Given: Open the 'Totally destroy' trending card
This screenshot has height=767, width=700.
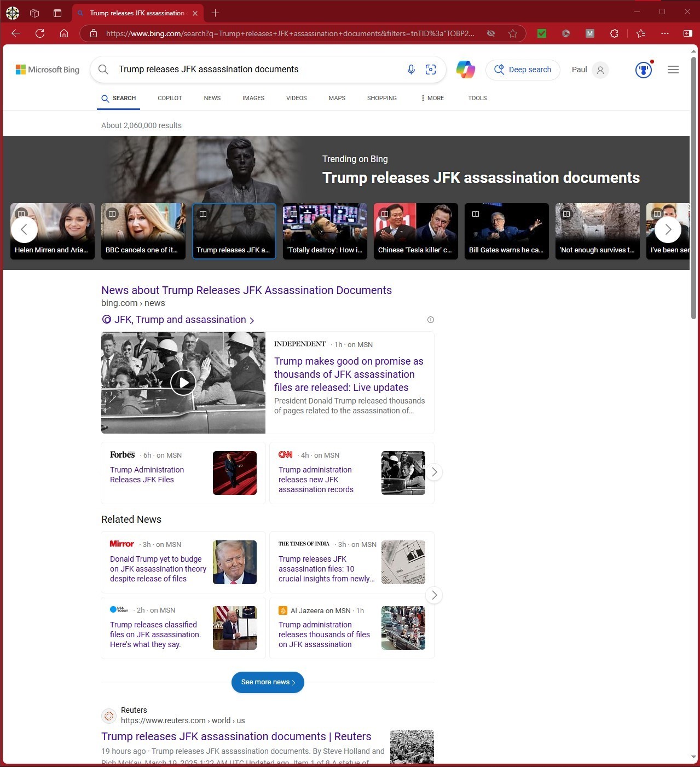Looking at the screenshot, I should click(325, 231).
